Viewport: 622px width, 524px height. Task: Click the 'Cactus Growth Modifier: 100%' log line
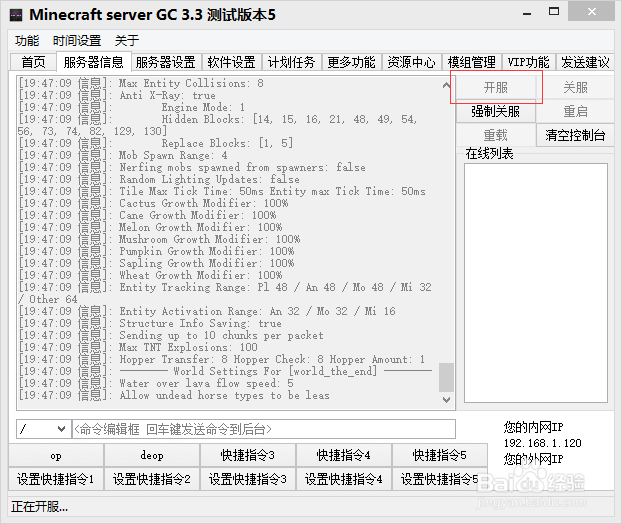click(154, 203)
